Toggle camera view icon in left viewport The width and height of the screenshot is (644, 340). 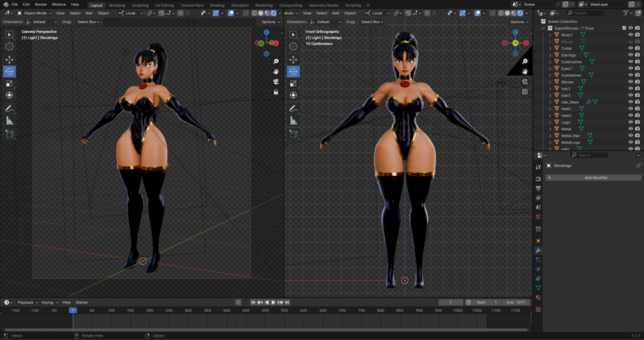click(276, 82)
